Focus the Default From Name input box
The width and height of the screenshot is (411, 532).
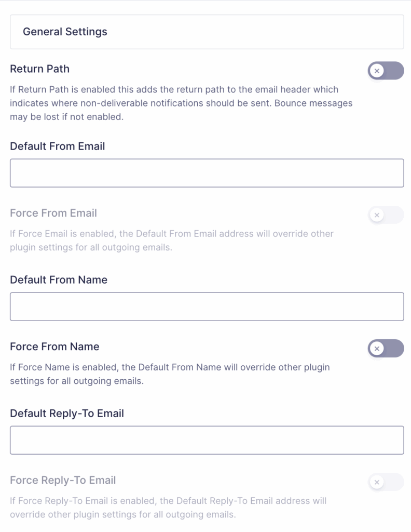pyautogui.click(x=205, y=306)
